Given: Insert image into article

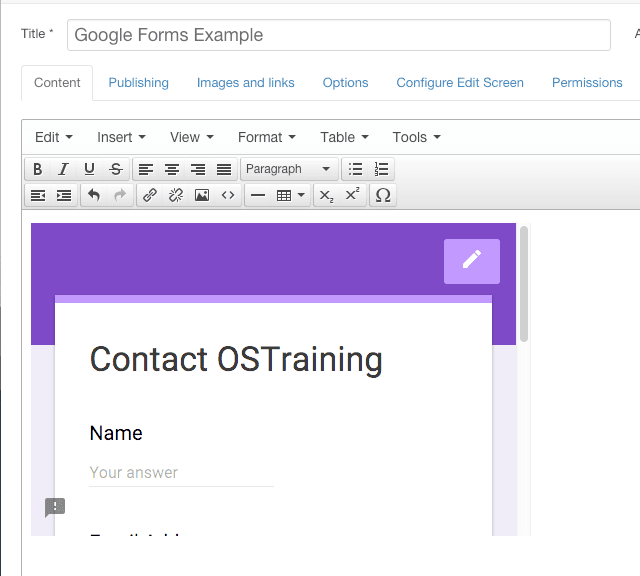Looking at the screenshot, I should (202, 196).
